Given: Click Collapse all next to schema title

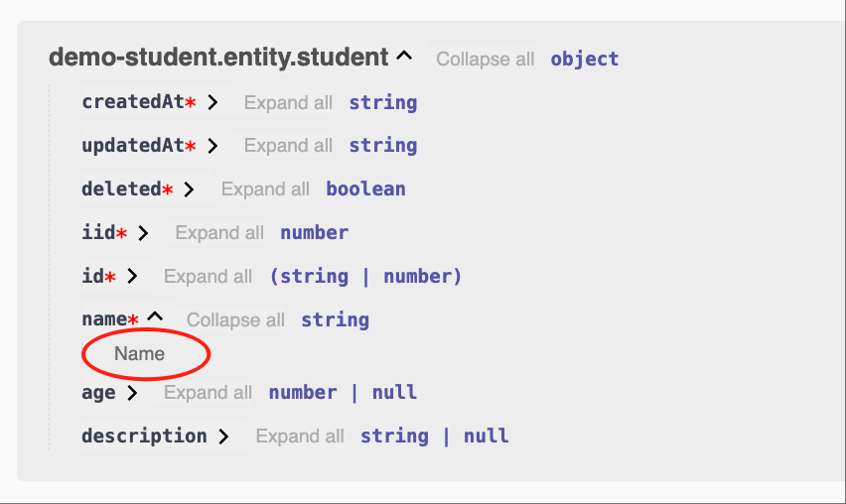Looking at the screenshot, I should click(485, 59).
